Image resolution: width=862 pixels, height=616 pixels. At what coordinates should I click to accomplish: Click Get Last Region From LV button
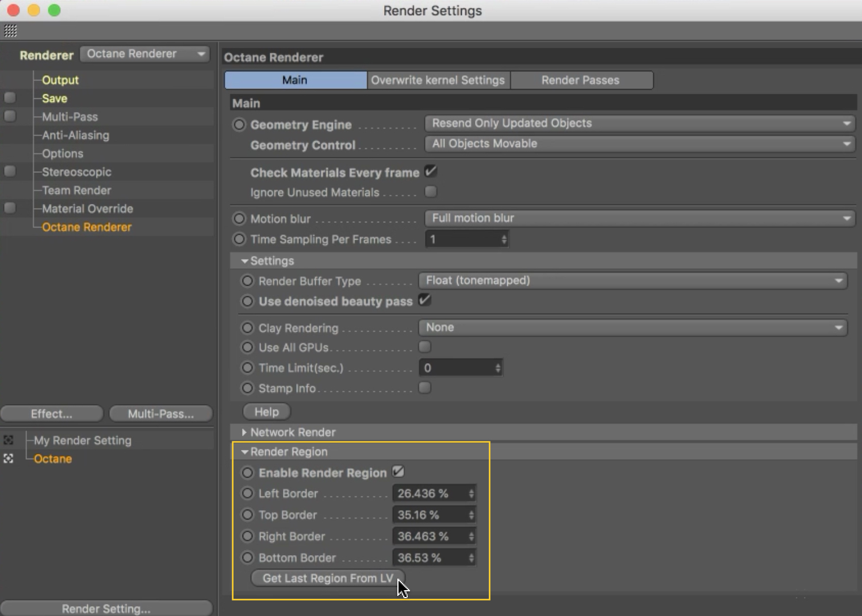(328, 578)
